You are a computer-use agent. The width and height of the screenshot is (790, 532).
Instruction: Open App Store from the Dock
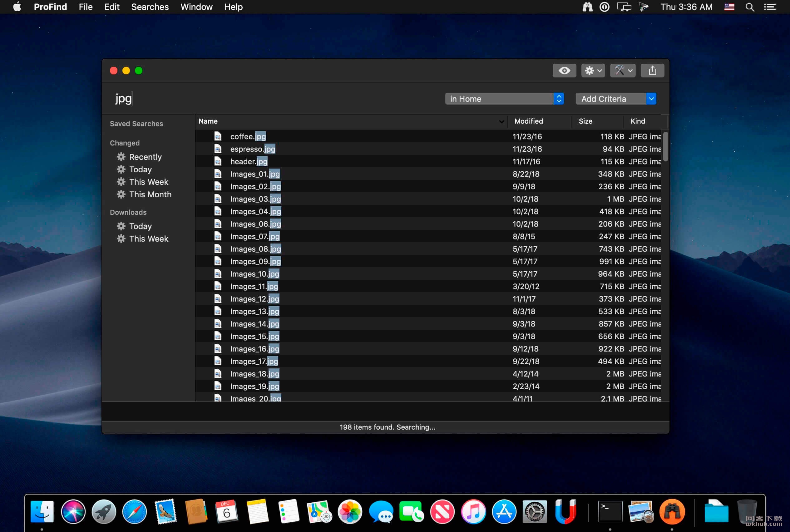tap(504, 511)
